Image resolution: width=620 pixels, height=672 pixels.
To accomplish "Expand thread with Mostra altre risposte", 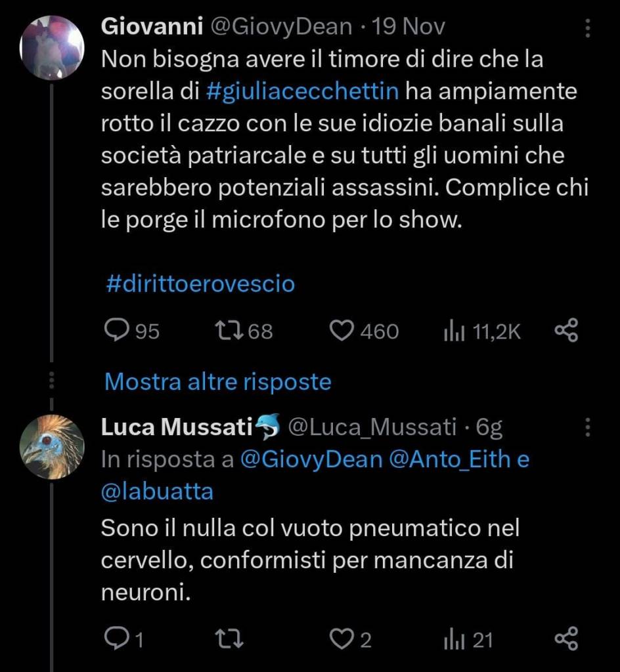I will point(217,381).
